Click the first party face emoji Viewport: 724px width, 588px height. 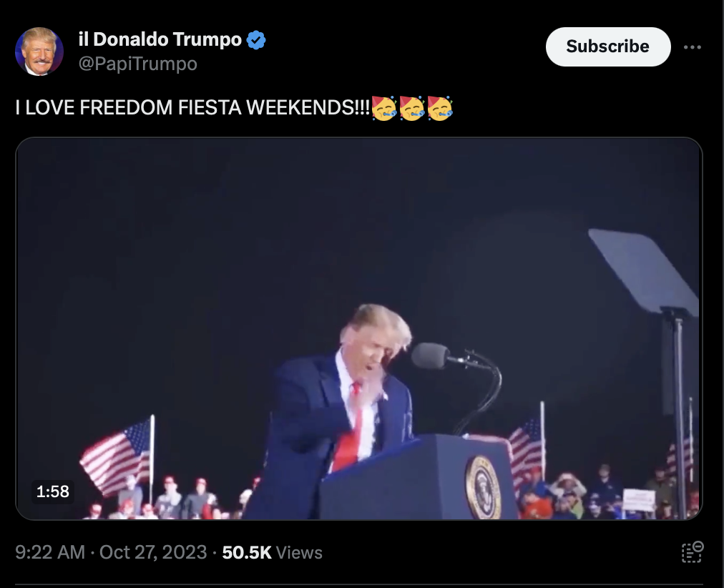click(384, 109)
